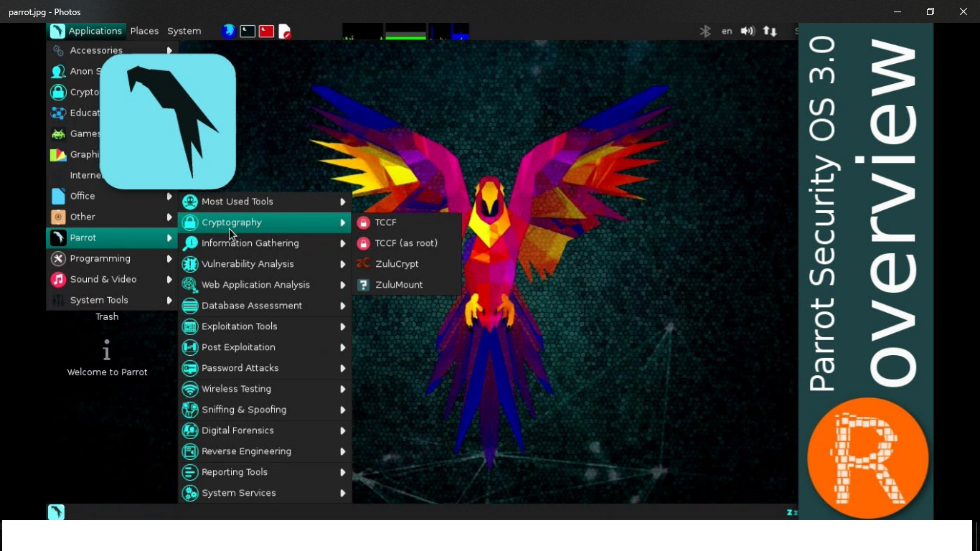
Task: Expand the Programming submenu arrow
Action: [169, 258]
